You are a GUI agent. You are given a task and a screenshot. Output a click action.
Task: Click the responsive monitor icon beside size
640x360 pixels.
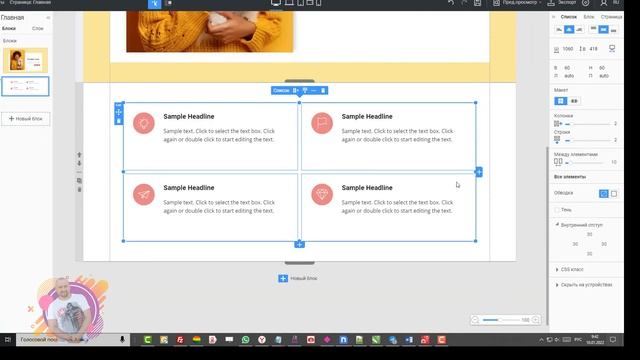(612, 49)
